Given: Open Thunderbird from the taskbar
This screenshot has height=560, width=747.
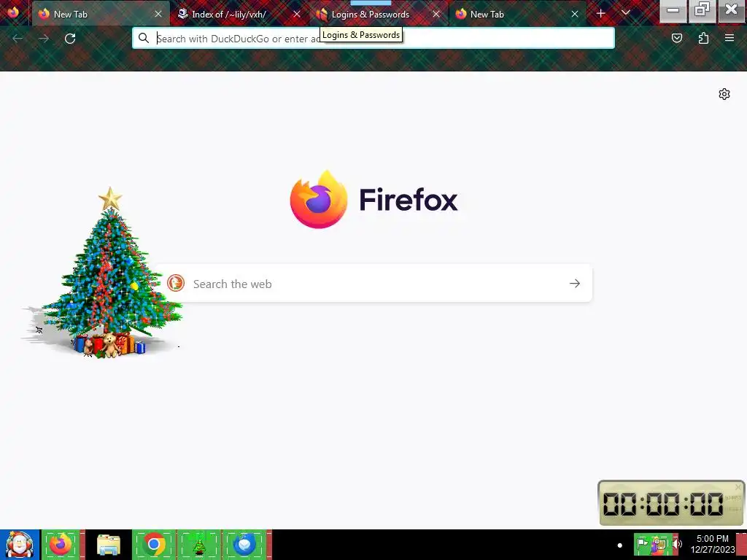Looking at the screenshot, I should 245,544.
